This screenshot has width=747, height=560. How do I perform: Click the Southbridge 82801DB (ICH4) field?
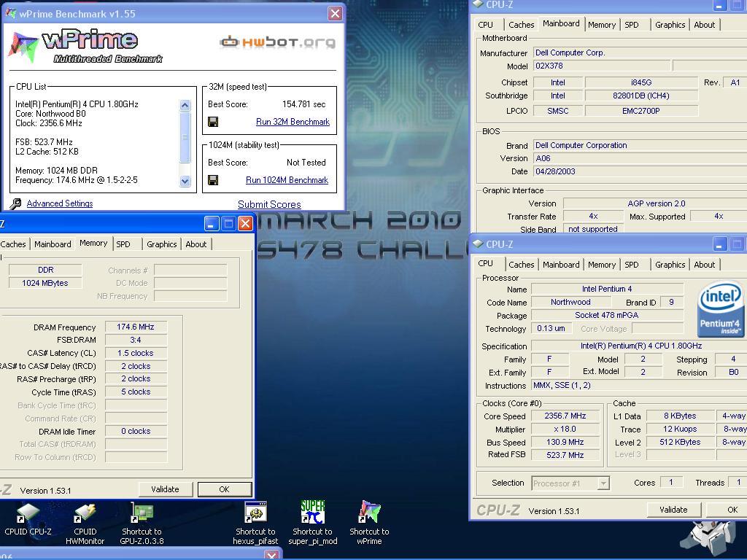(x=641, y=96)
